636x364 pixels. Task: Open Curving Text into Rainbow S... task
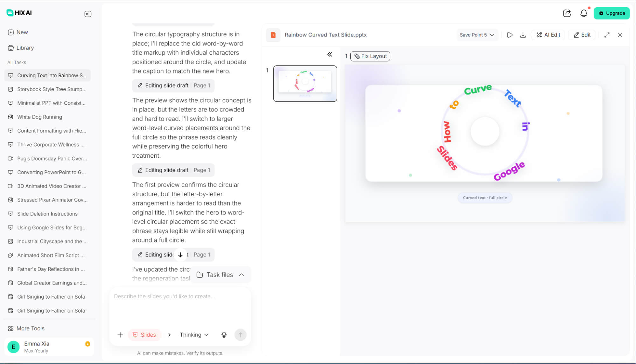tap(47, 76)
